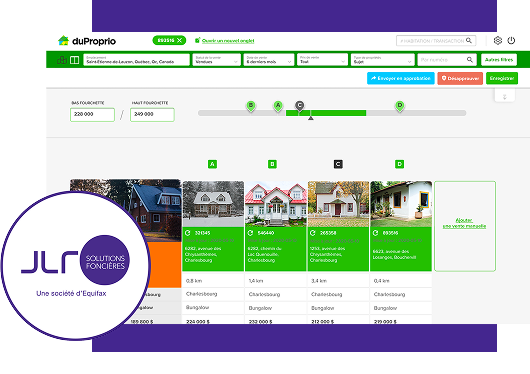Click the refresh icon beside listing 693516 card
This screenshot has height=374, width=530.
click(376, 233)
